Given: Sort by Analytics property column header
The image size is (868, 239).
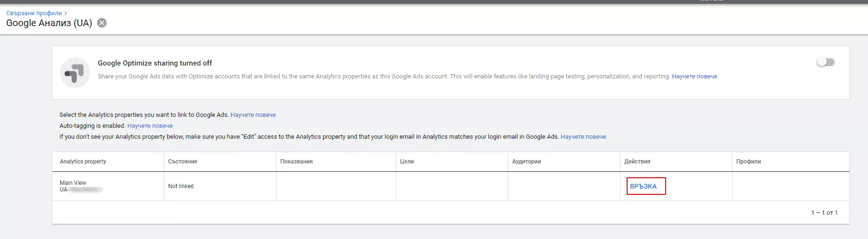Looking at the screenshot, I should click(x=83, y=162).
